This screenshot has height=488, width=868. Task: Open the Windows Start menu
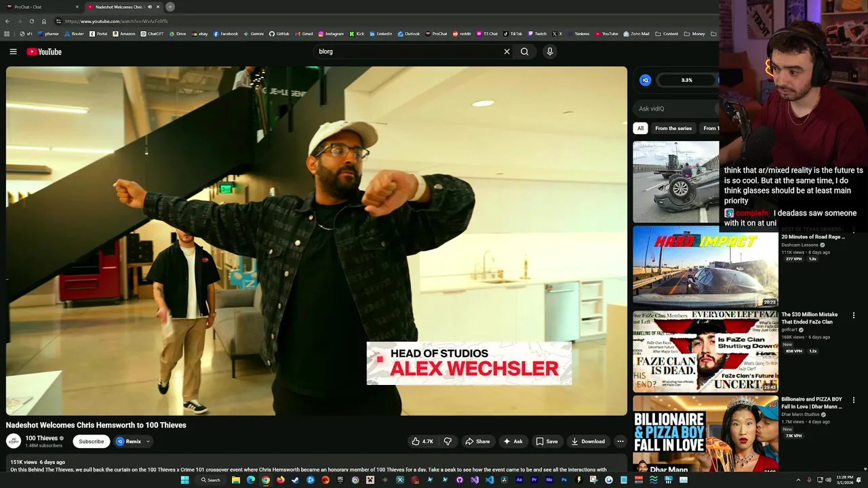coord(184,480)
